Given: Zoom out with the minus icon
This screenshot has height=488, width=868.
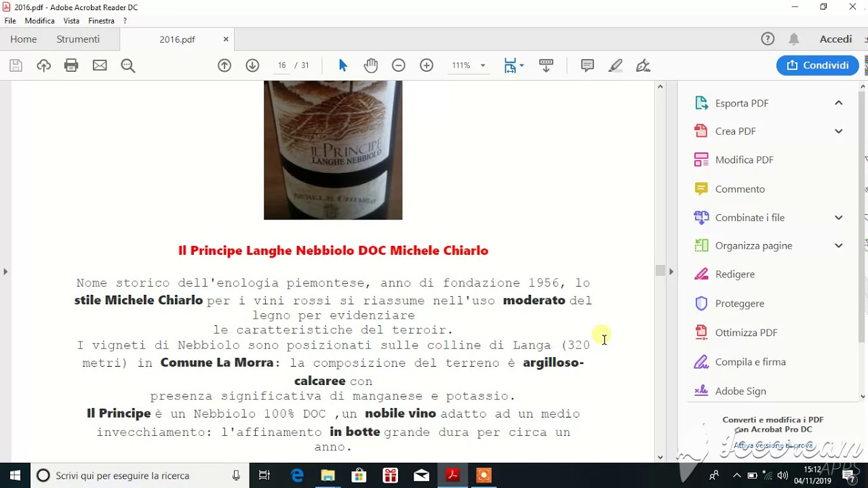Looking at the screenshot, I should pyautogui.click(x=399, y=66).
